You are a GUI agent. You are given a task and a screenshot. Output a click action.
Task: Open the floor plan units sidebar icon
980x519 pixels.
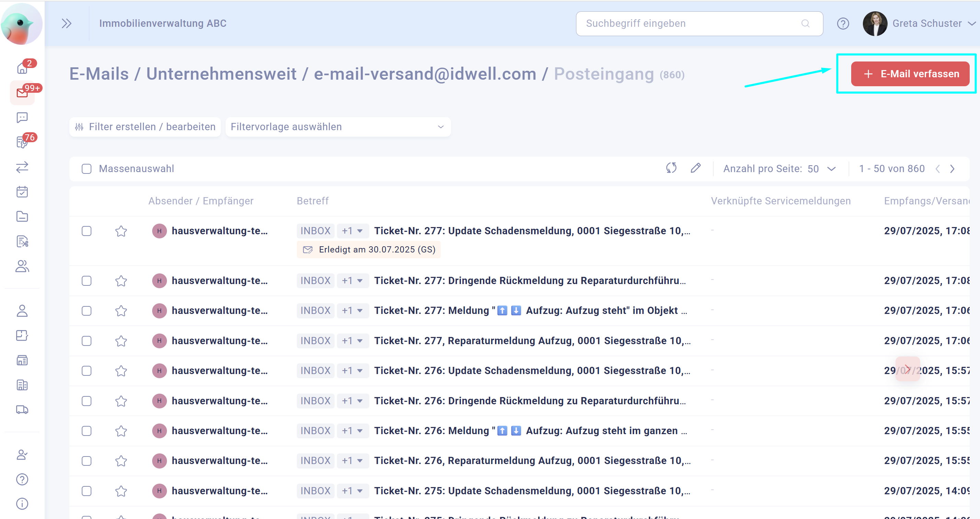22,336
